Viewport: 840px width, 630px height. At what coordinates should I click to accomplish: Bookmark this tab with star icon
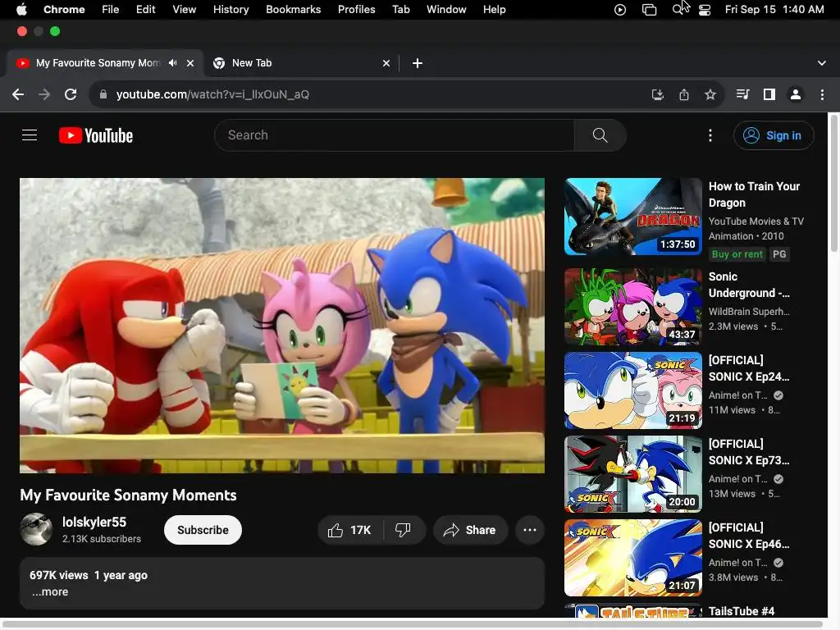pyautogui.click(x=710, y=95)
